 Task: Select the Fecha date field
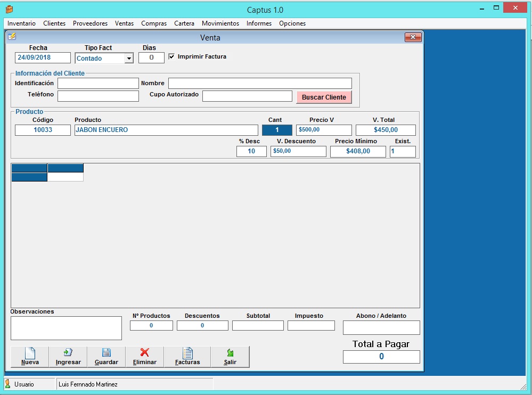(43, 57)
